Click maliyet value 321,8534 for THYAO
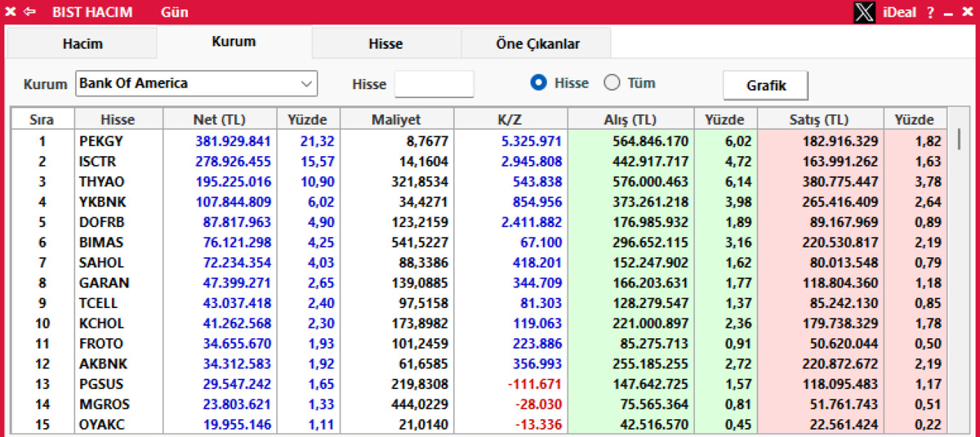980x437 pixels. 421,181
